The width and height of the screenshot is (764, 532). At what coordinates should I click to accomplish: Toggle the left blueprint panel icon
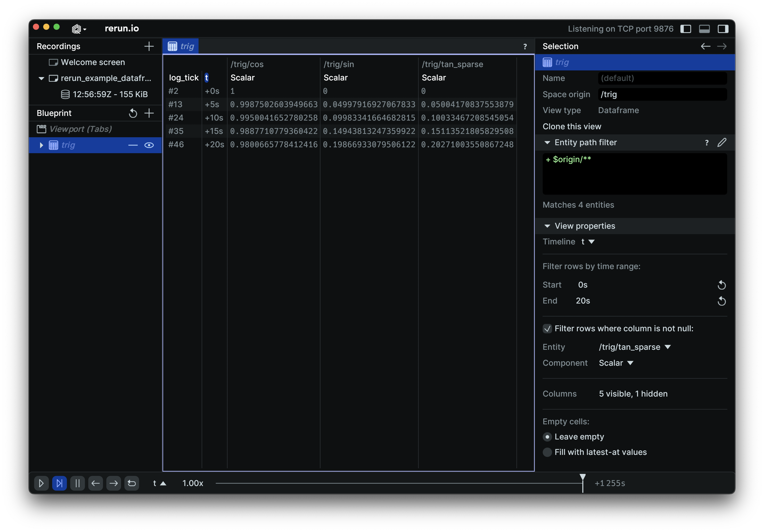point(686,29)
